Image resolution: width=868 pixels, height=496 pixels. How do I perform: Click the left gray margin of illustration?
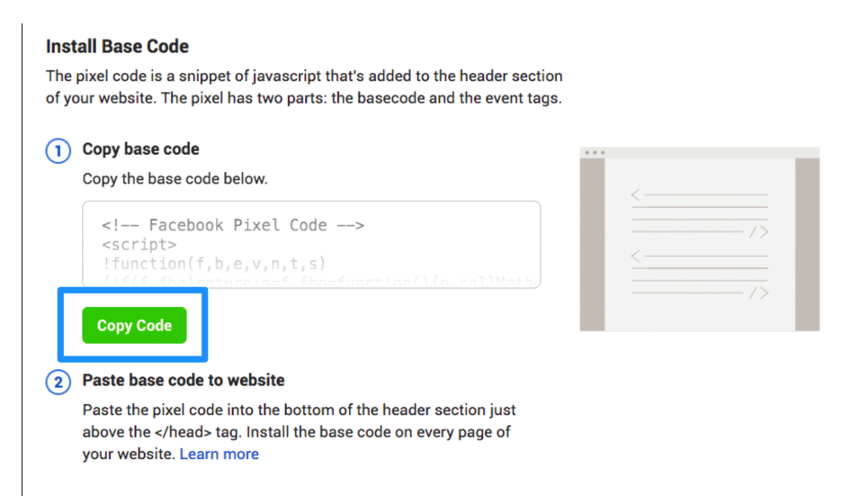coord(593,244)
